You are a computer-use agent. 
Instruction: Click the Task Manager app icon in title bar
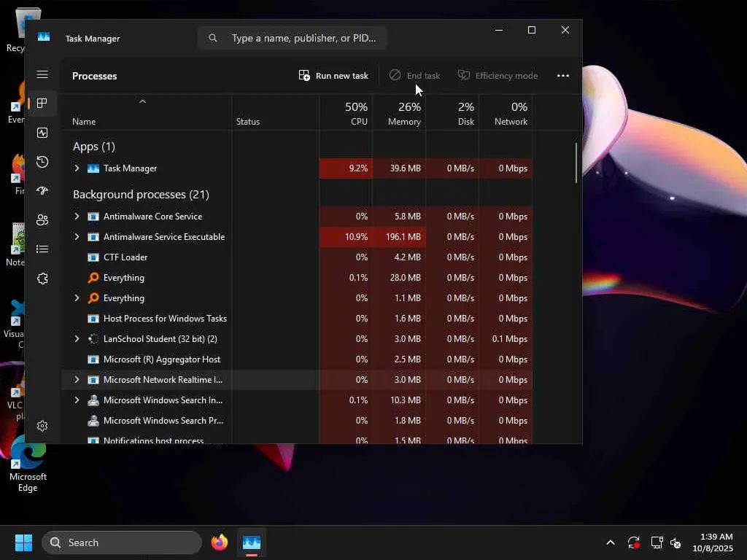click(44, 37)
